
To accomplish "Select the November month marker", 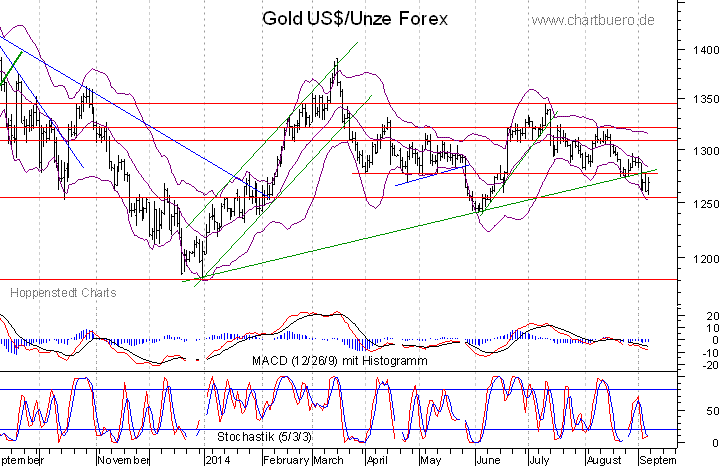I will click(x=124, y=460).
